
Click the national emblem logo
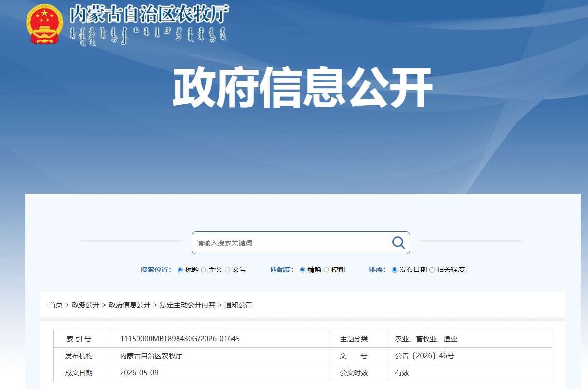(44, 24)
